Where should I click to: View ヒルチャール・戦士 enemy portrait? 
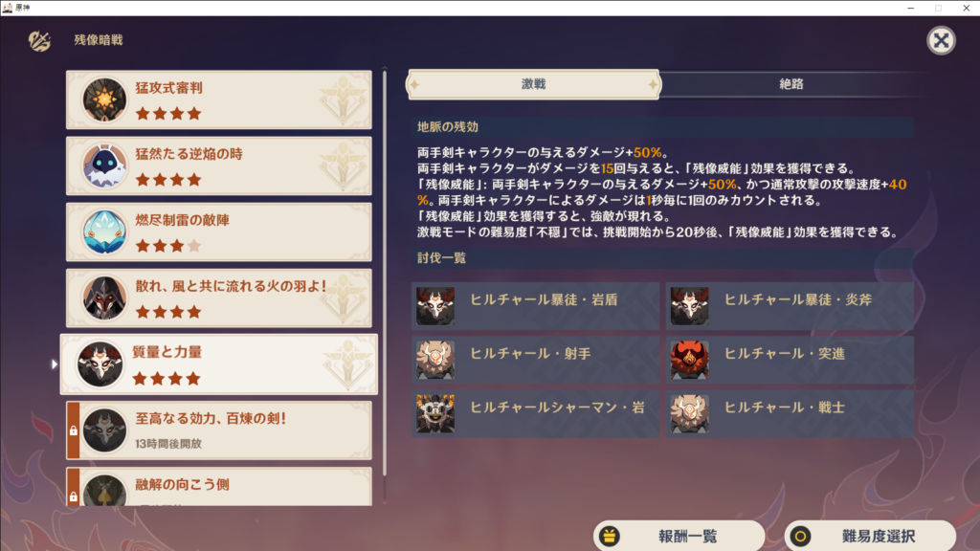pos(689,413)
